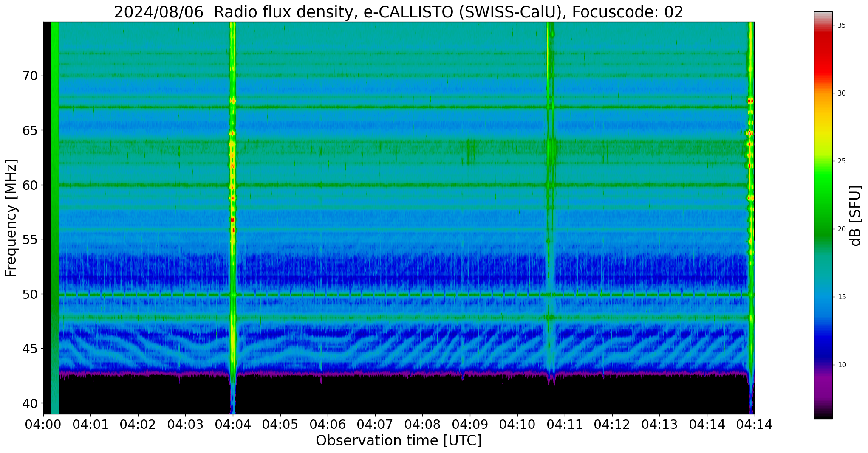The height and width of the screenshot is (453, 868).
Task: Click the 65 MHz y-axis tick label
Action: coord(30,130)
